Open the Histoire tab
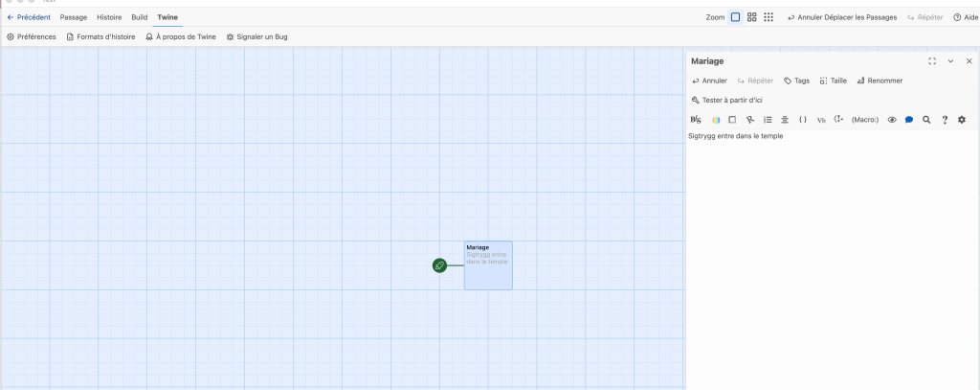 pyautogui.click(x=109, y=17)
